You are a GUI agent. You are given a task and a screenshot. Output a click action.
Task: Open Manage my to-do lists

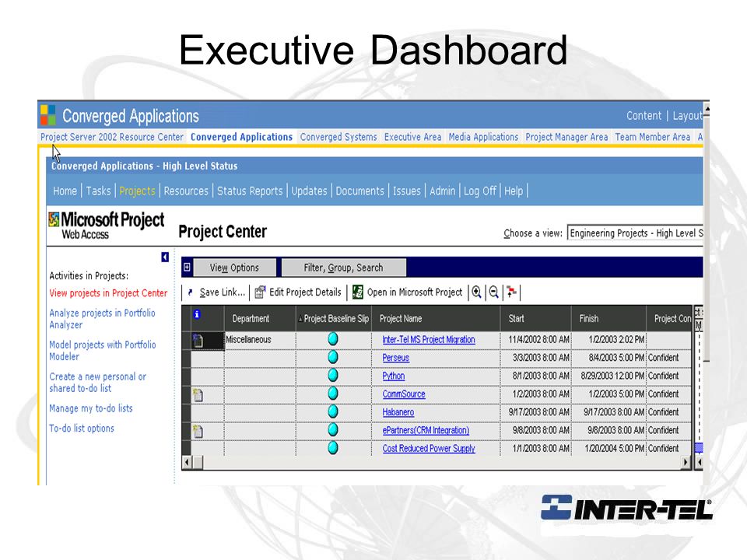click(x=90, y=408)
